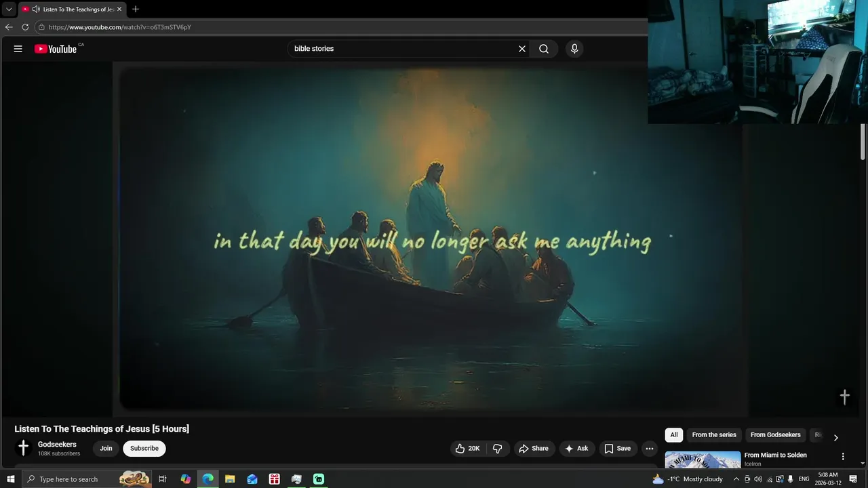Change ENG input language

tap(804, 479)
